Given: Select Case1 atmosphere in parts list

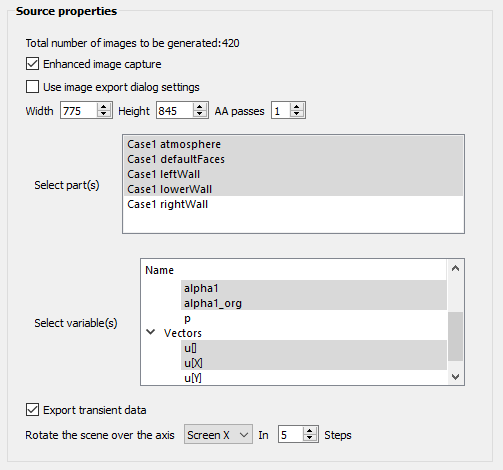Looking at the screenshot, I should tap(293, 144).
